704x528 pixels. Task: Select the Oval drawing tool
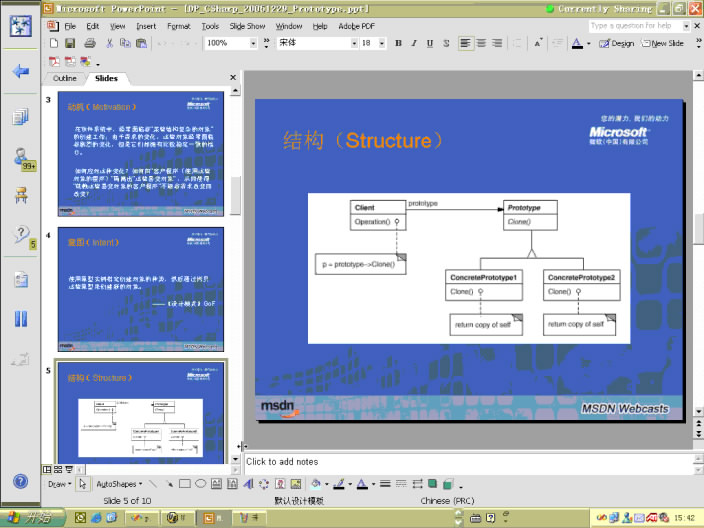coord(200,484)
